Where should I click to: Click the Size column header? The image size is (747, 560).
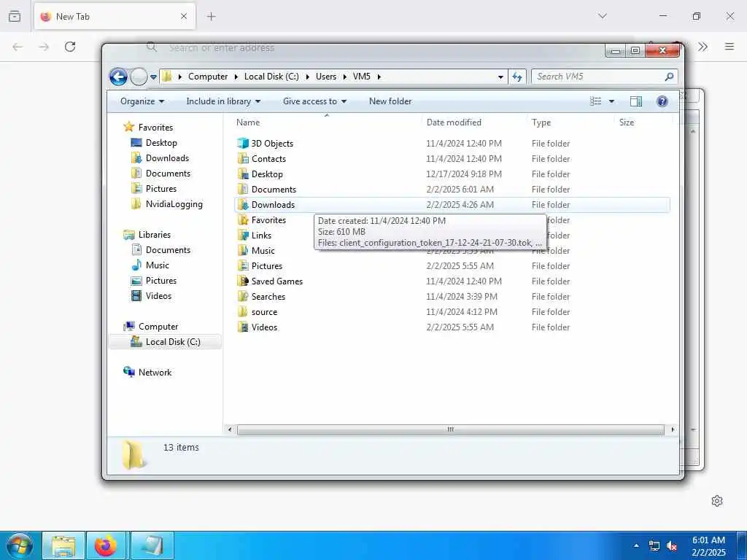(x=627, y=122)
